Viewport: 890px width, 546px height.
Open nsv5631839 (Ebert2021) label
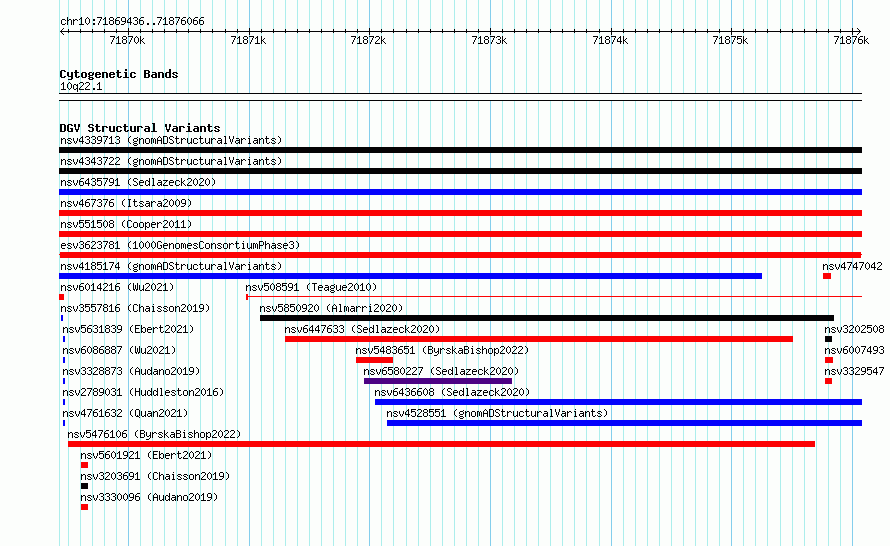pyautogui.click(x=128, y=329)
